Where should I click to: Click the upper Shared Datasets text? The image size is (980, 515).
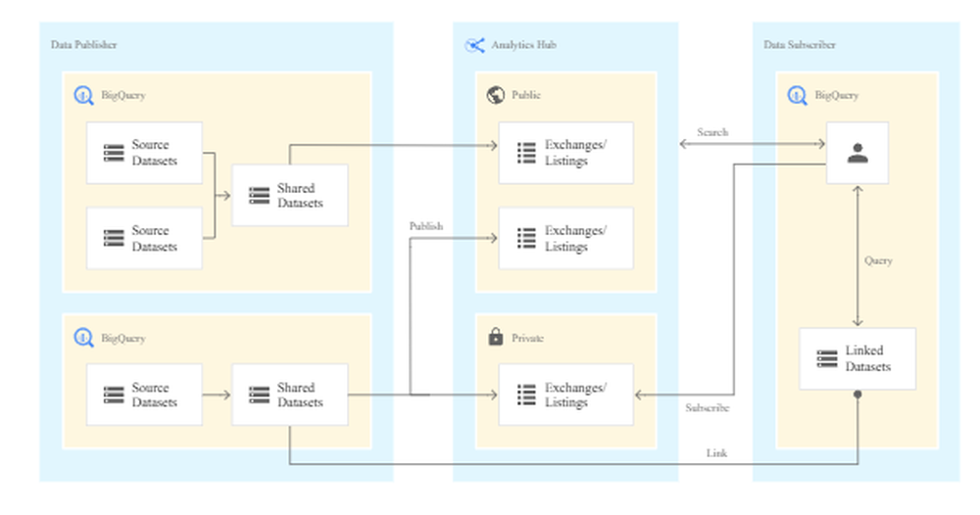point(300,196)
